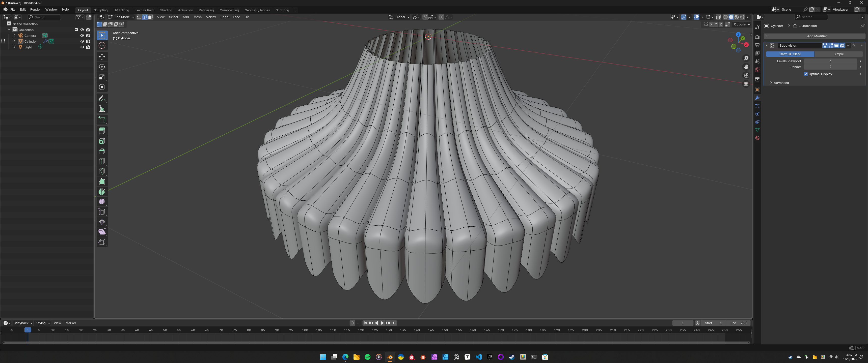868x363 pixels.
Task: Open the Edit Mode dropdown
Action: (121, 17)
